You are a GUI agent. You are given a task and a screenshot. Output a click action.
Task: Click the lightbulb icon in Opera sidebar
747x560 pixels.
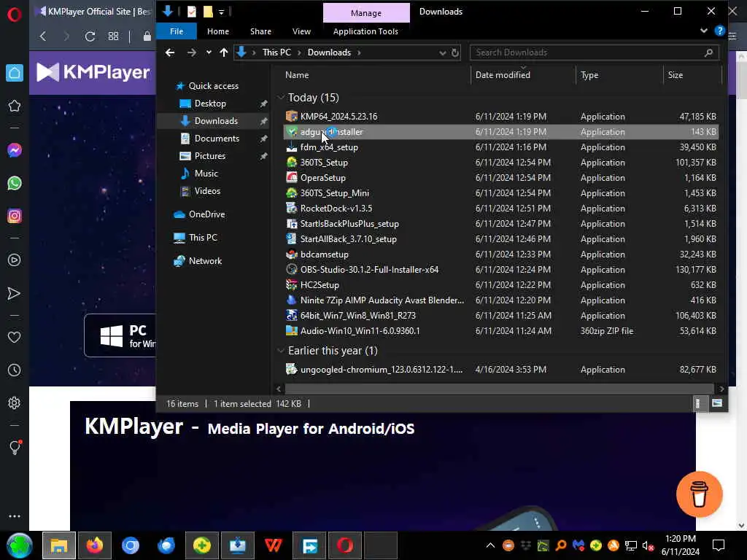point(15,447)
